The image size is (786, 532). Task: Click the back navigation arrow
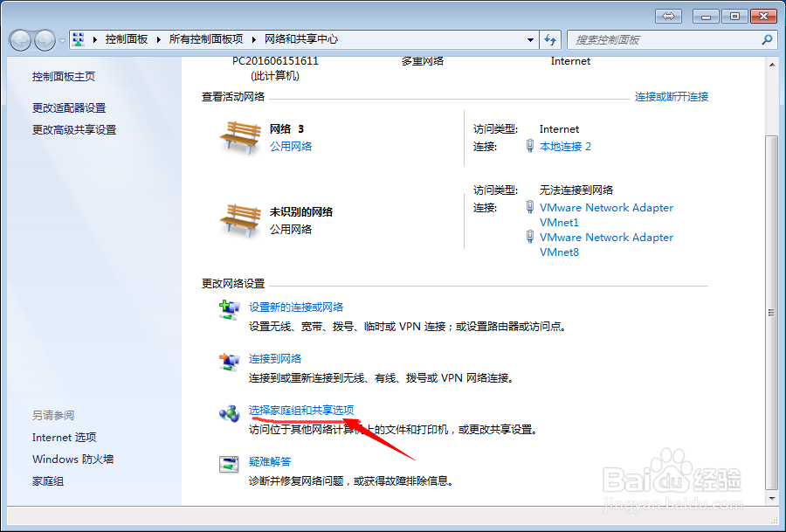click(x=19, y=39)
